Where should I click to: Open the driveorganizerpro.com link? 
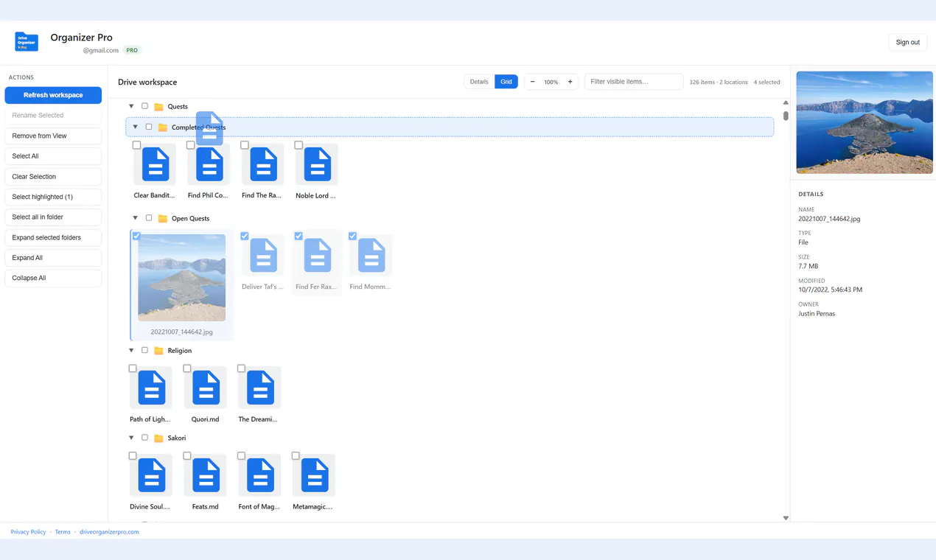109,532
